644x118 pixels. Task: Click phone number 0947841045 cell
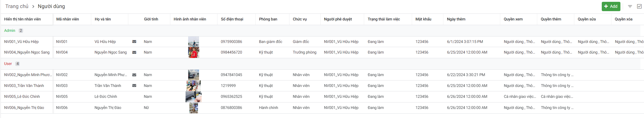pyautogui.click(x=231, y=75)
